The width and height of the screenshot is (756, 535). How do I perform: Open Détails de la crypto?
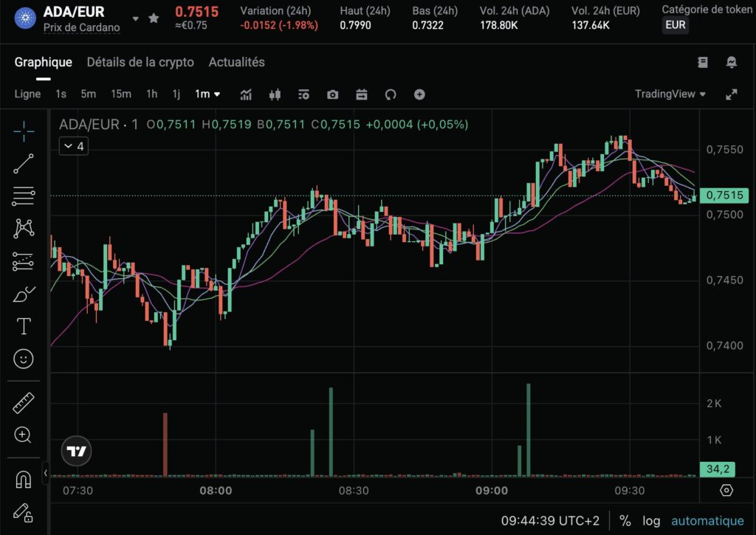(x=140, y=62)
